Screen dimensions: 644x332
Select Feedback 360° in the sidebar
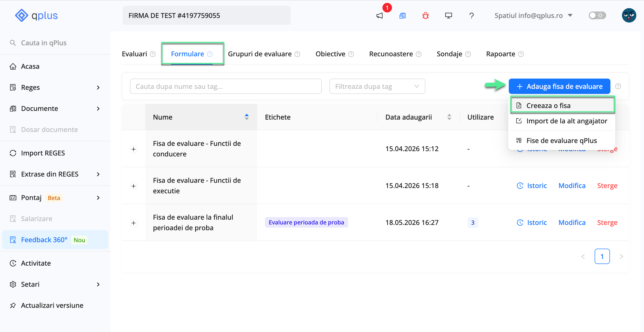tap(55, 240)
